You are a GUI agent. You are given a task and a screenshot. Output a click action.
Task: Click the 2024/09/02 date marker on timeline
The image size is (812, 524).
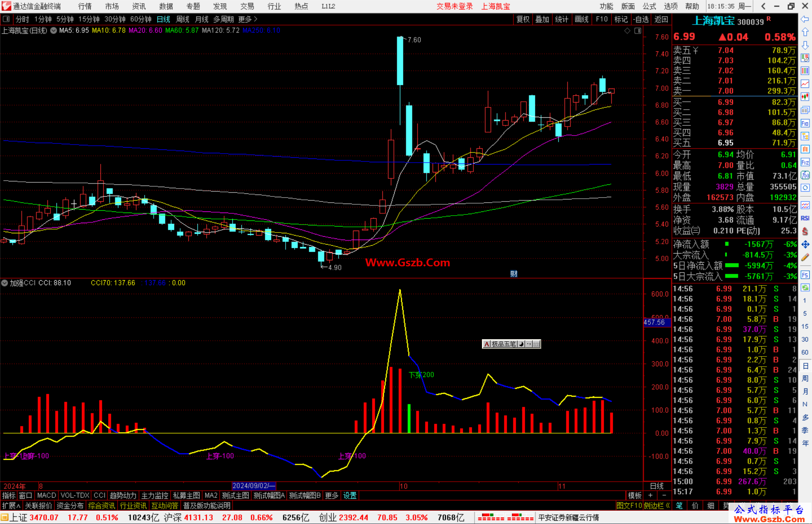click(254, 486)
